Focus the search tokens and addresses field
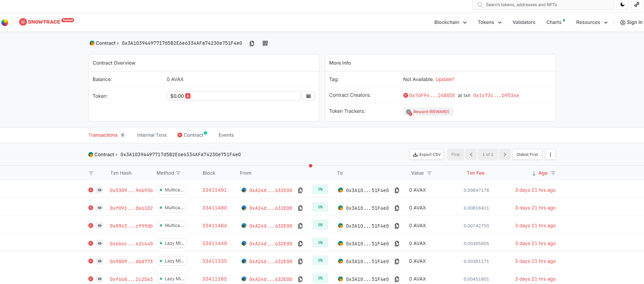The height and width of the screenshot is (284, 644). (x=543, y=4)
